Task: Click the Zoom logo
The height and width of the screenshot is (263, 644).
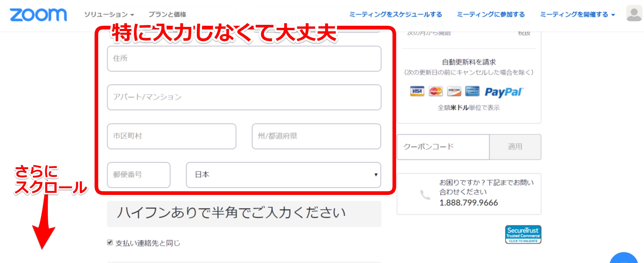Action: 38,14
